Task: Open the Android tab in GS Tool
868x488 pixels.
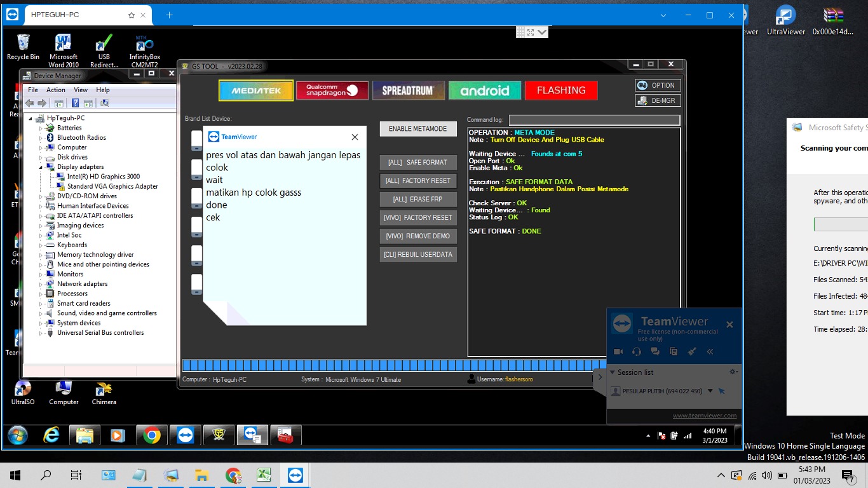Action: (485, 90)
